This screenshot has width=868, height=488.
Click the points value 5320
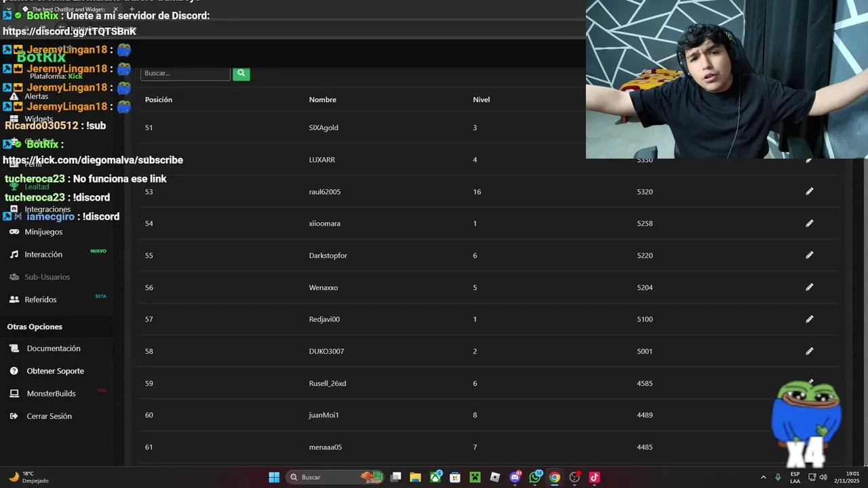point(645,192)
